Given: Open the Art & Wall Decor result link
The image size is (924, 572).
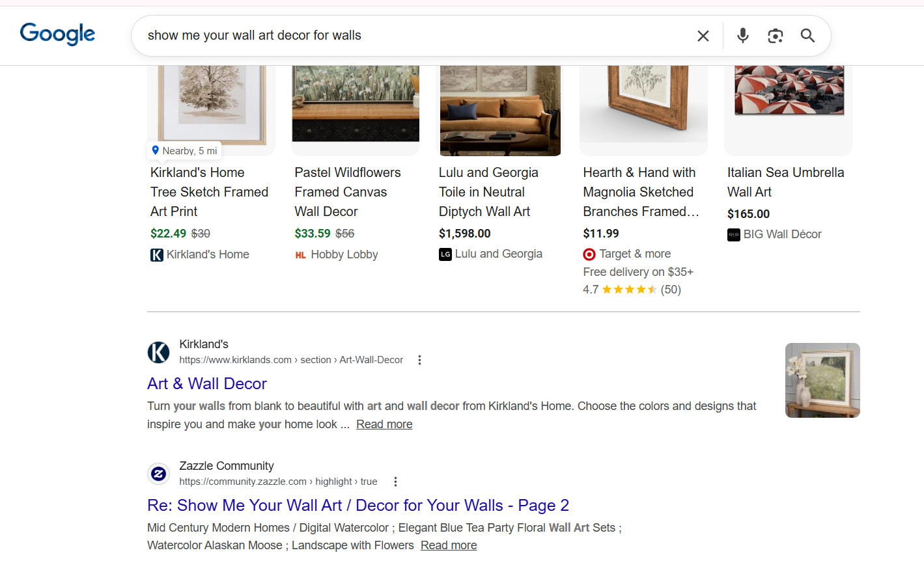Looking at the screenshot, I should tap(207, 384).
